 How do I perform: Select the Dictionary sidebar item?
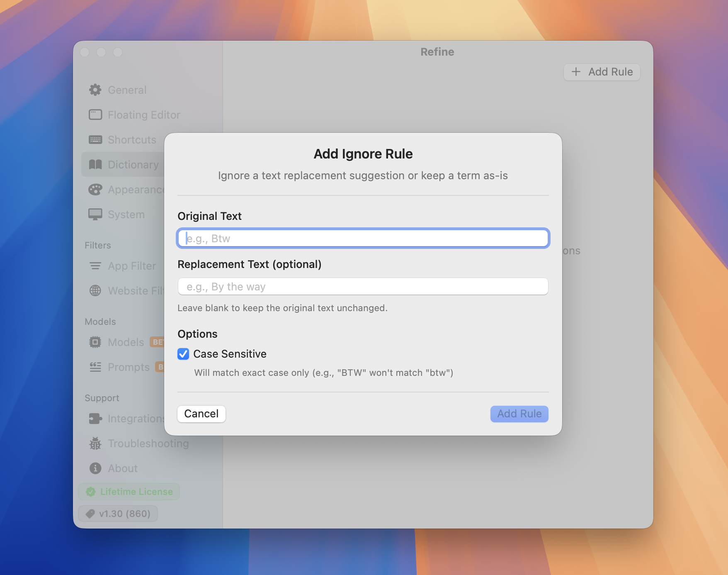tap(123, 165)
